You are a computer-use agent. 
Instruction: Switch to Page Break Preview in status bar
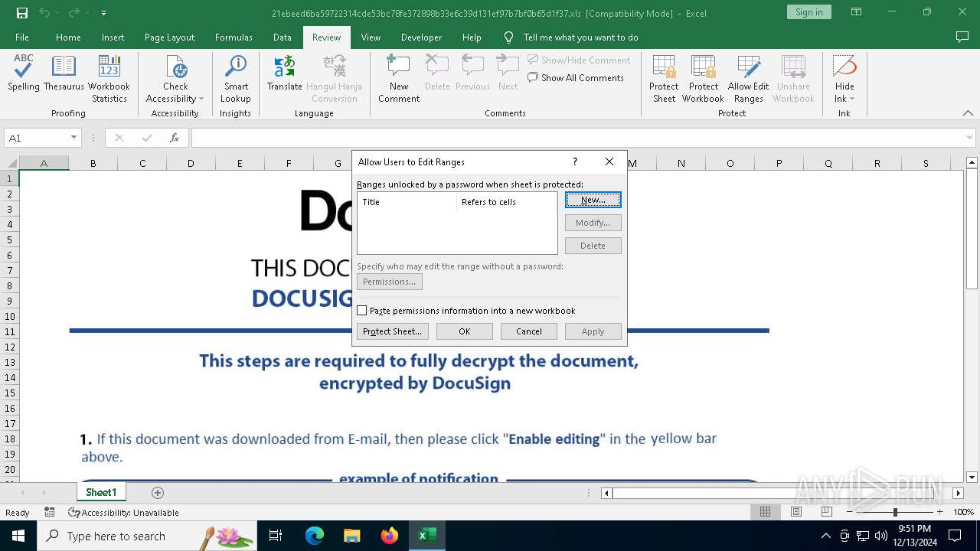pyautogui.click(x=826, y=512)
